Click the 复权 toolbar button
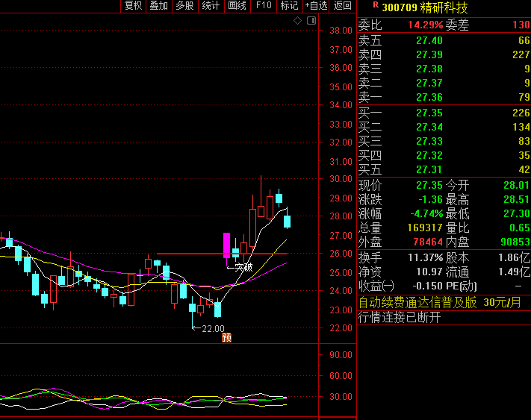531x420 pixels. coord(133,6)
